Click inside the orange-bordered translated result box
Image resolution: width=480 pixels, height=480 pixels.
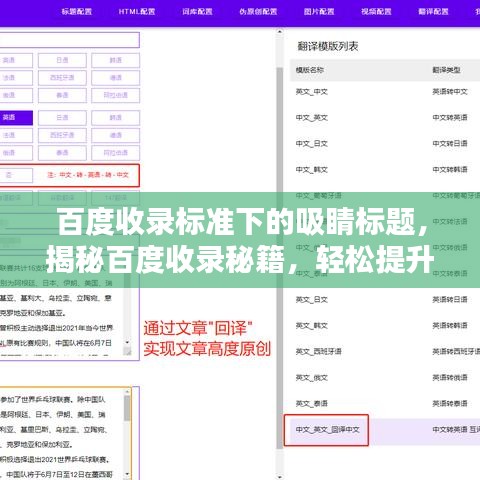point(62,433)
